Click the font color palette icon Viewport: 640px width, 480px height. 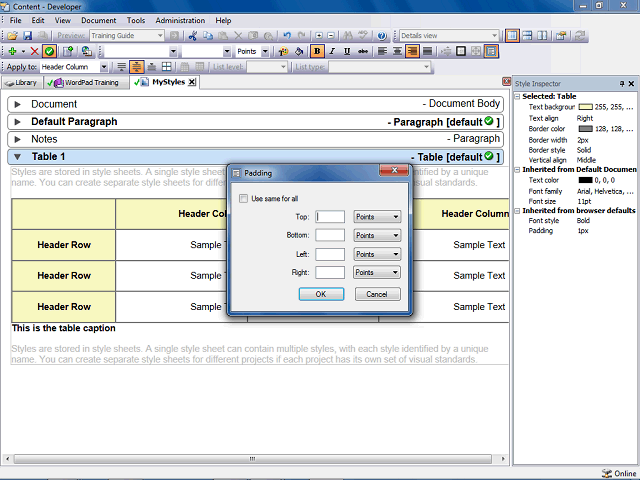pos(283,51)
